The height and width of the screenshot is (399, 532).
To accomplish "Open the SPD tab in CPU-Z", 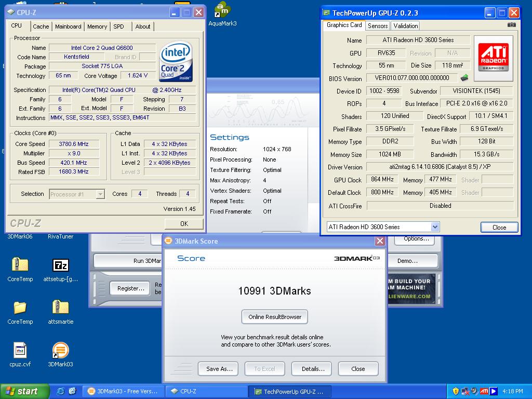I will [x=119, y=26].
